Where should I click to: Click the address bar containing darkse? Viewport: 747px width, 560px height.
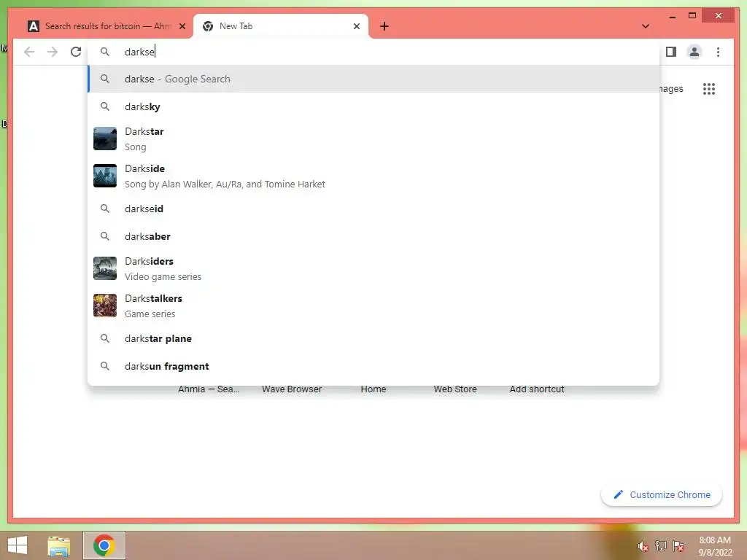coord(373,52)
